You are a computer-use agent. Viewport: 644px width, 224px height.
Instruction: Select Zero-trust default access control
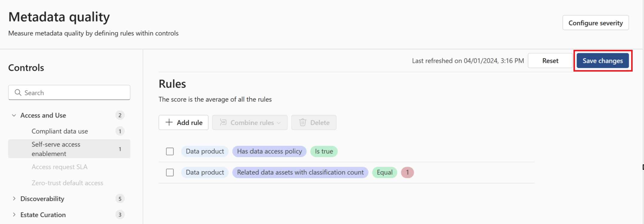click(x=68, y=183)
